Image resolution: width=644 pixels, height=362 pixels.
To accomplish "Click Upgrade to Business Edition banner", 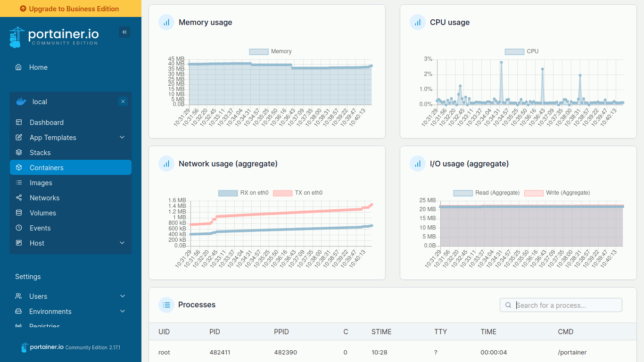I will pyautogui.click(x=71, y=8).
